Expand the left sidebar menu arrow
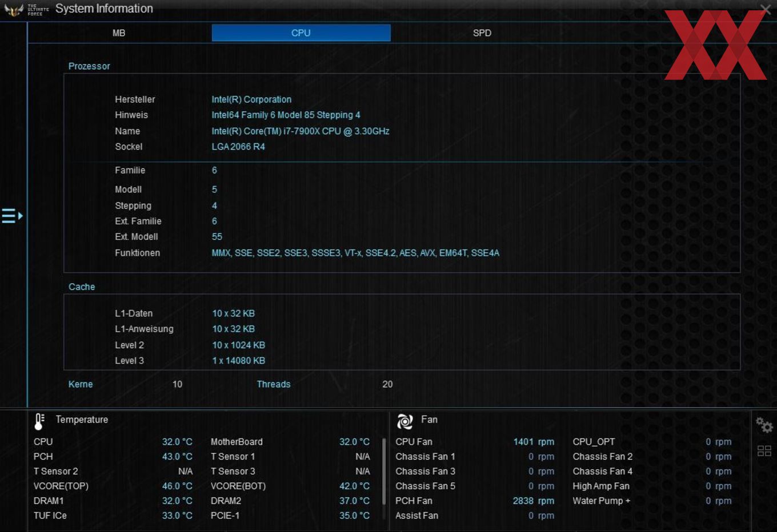The height and width of the screenshot is (532, 777). 12,216
